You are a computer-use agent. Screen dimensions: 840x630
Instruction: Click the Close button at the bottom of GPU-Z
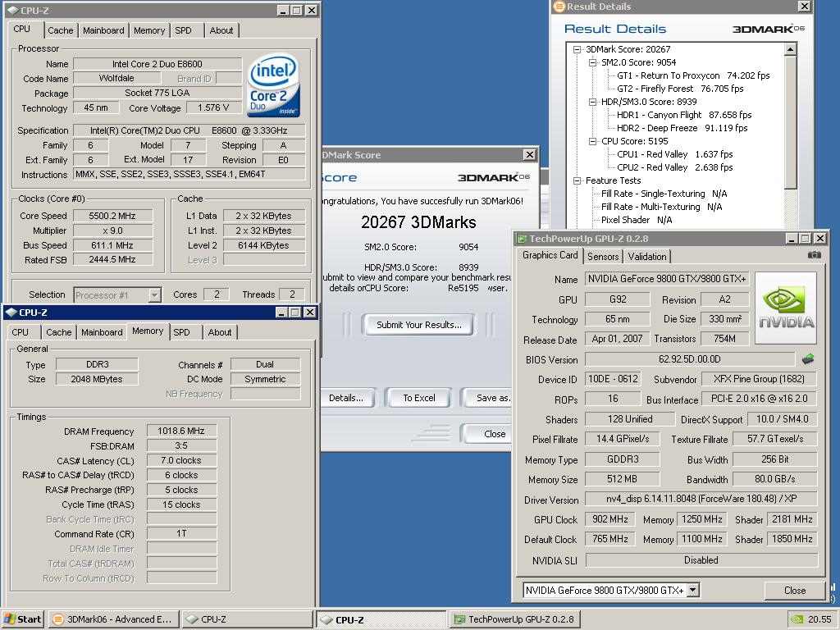pos(794,591)
